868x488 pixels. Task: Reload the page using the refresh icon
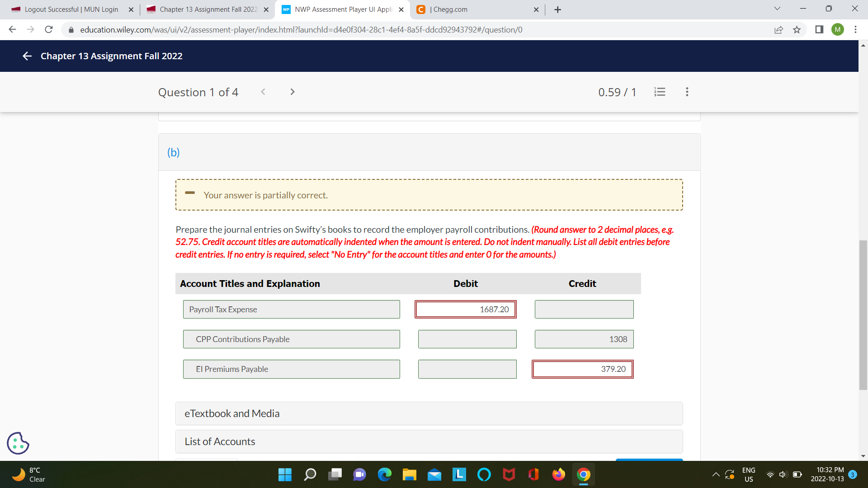[x=49, y=29]
